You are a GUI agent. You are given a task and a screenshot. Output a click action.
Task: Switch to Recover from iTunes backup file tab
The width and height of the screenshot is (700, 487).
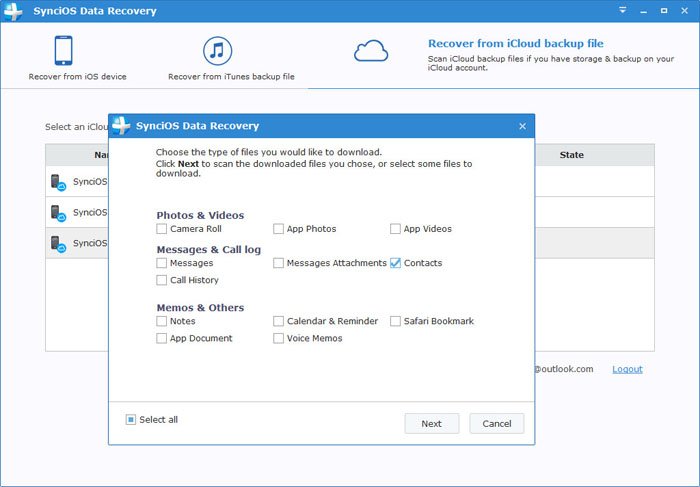point(231,58)
